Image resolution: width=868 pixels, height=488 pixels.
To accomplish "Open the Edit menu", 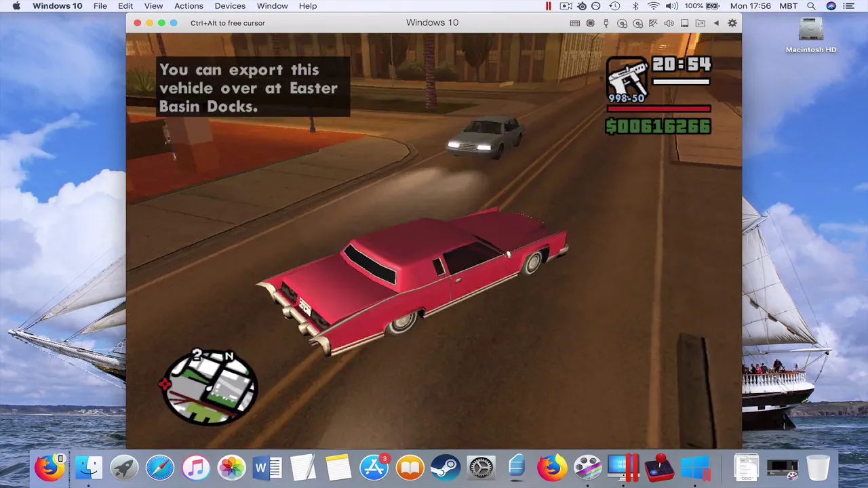I will point(125,6).
